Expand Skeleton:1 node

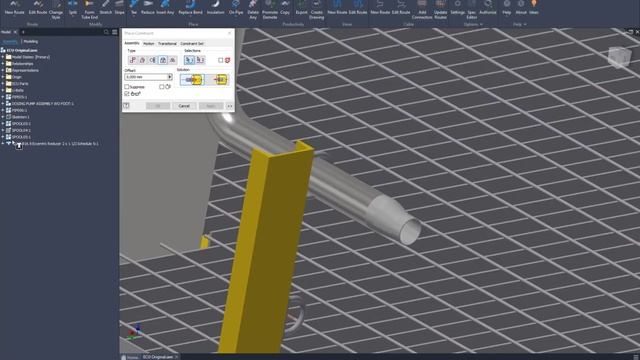click(3, 117)
